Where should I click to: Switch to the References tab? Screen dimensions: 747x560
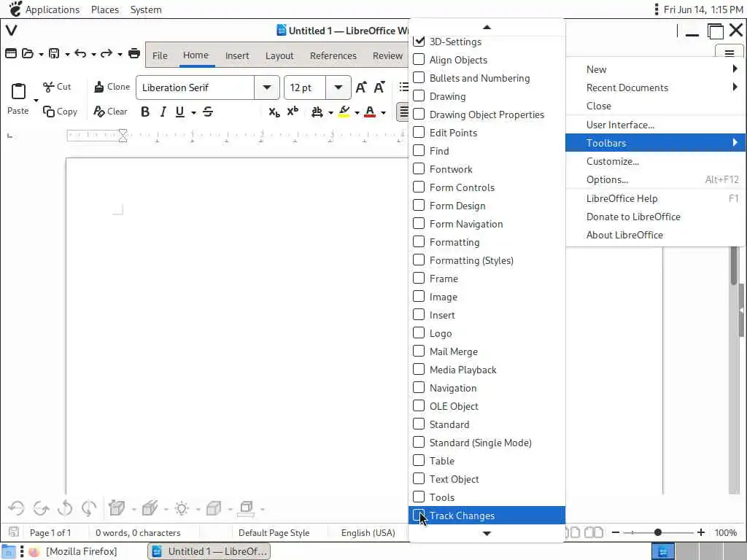point(333,55)
